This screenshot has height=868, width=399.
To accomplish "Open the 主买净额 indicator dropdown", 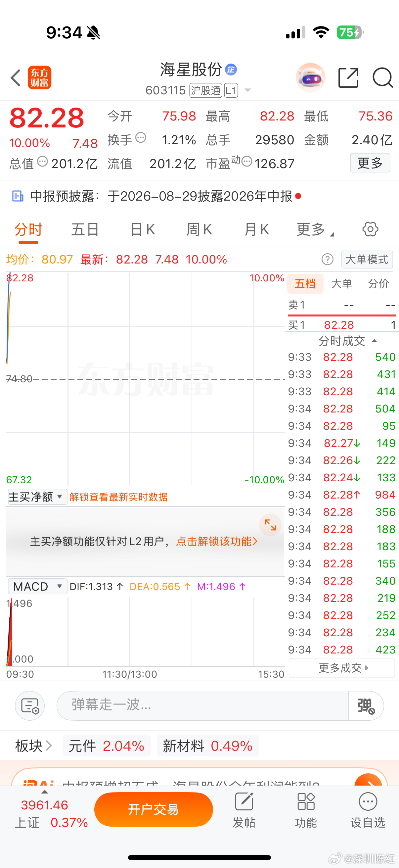I will point(37,497).
